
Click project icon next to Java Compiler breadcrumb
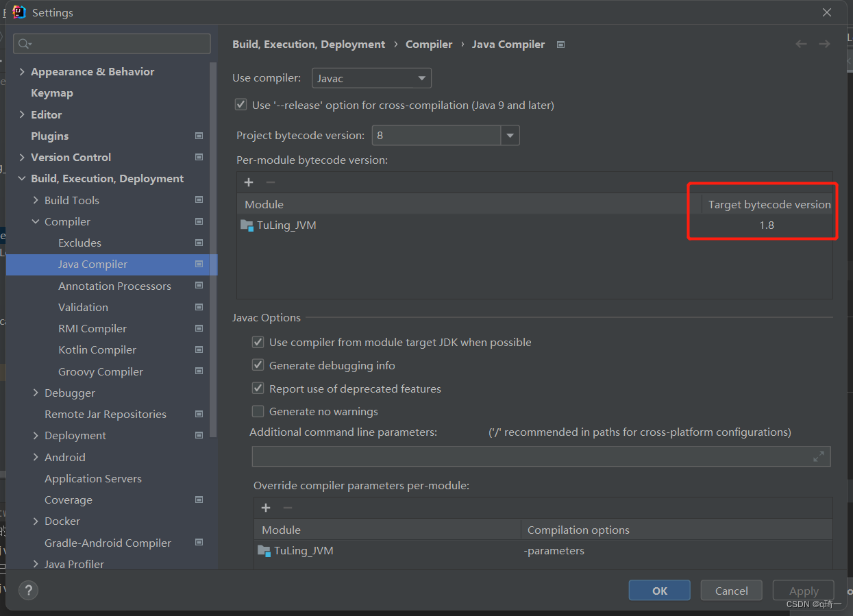pyautogui.click(x=561, y=45)
